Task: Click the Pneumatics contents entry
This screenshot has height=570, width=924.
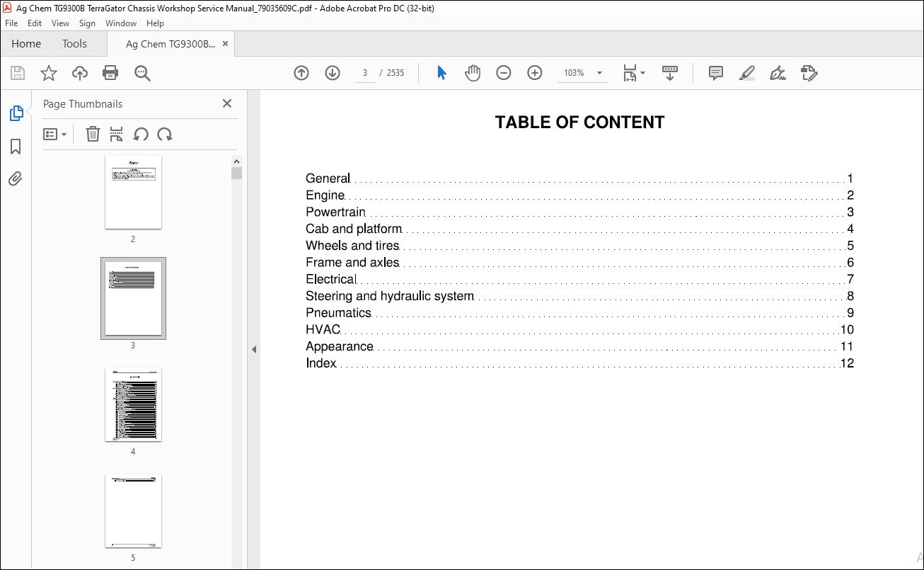Action: click(579, 312)
